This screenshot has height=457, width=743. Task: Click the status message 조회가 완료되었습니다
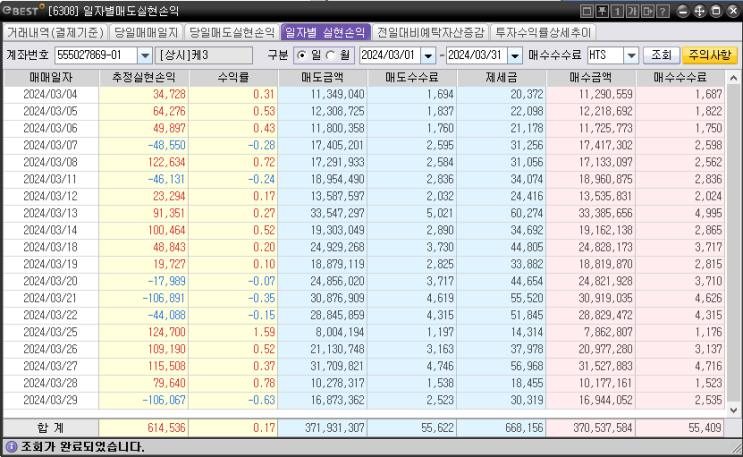82,447
